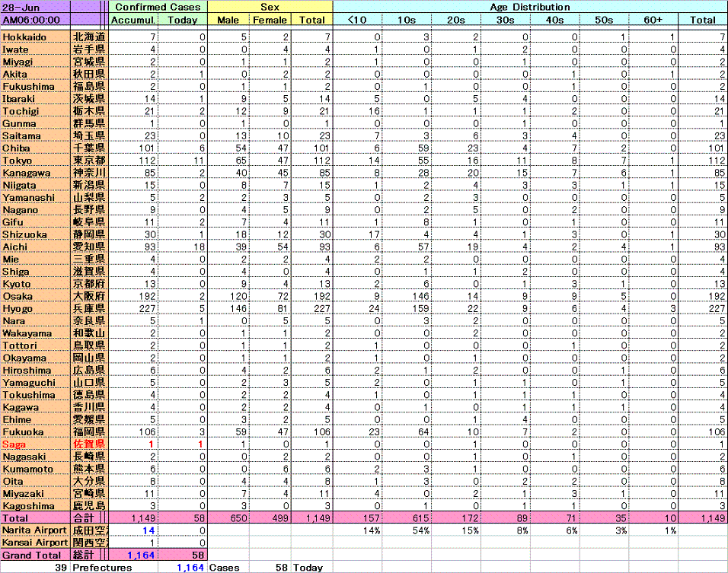Select the Niigata row label
The image size is (728, 573).
tap(35, 185)
